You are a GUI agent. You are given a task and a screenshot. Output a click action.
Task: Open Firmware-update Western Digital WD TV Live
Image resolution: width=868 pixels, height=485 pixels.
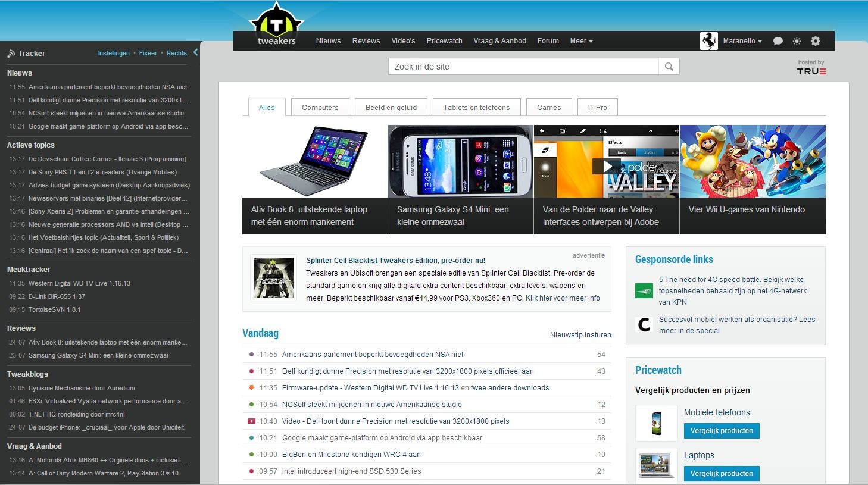click(370, 388)
